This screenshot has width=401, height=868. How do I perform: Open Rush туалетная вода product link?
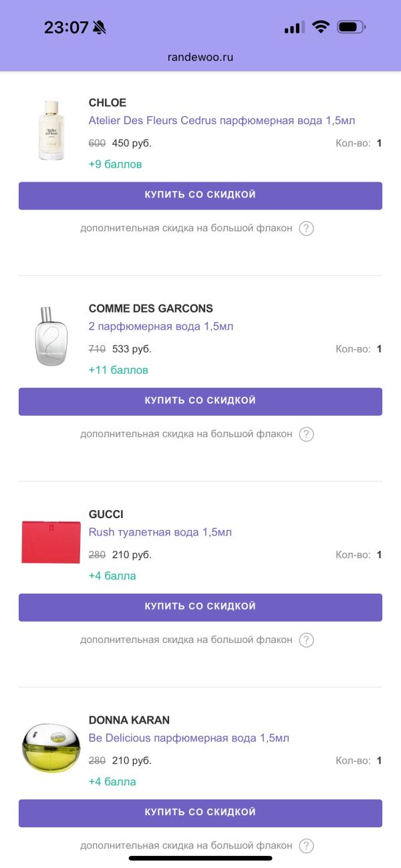160,532
